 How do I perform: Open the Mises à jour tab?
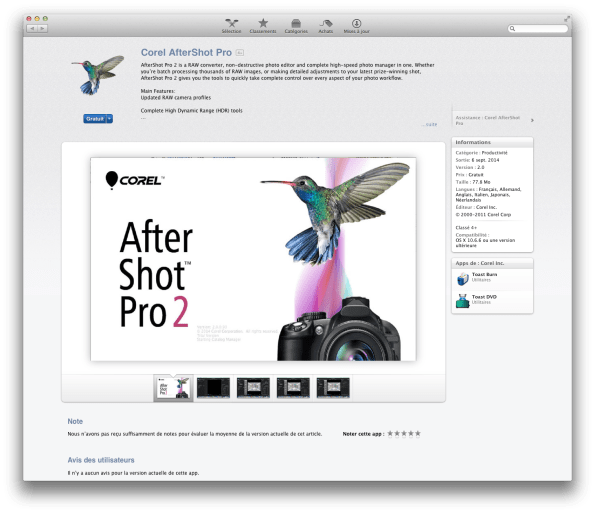pos(356,26)
